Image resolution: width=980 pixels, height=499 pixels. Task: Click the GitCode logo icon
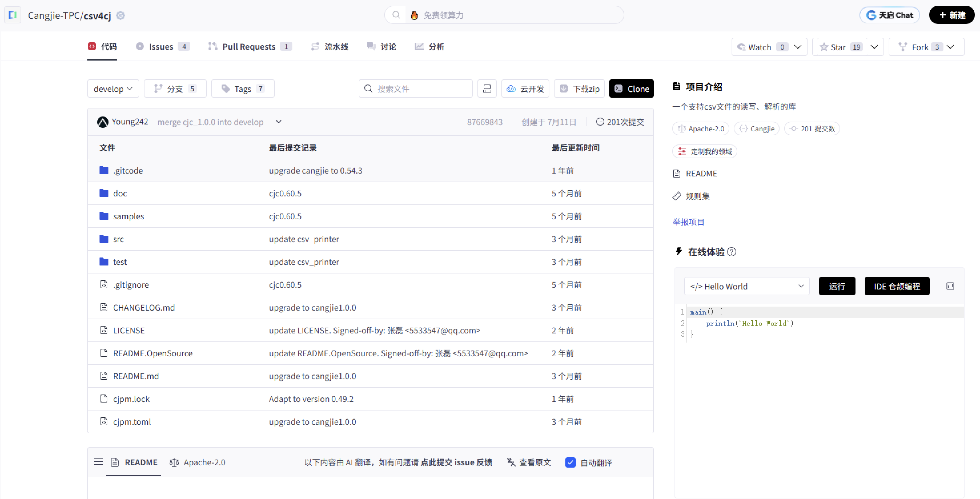13,15
